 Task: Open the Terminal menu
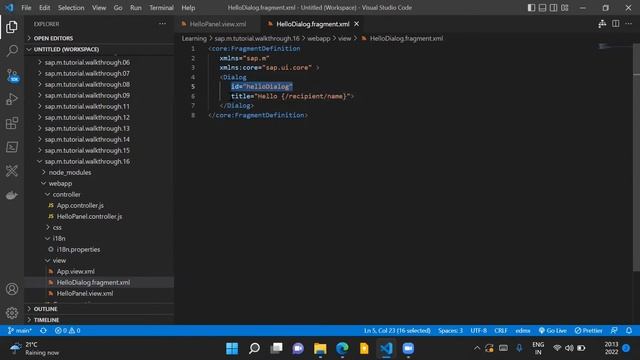pos(161,8)
